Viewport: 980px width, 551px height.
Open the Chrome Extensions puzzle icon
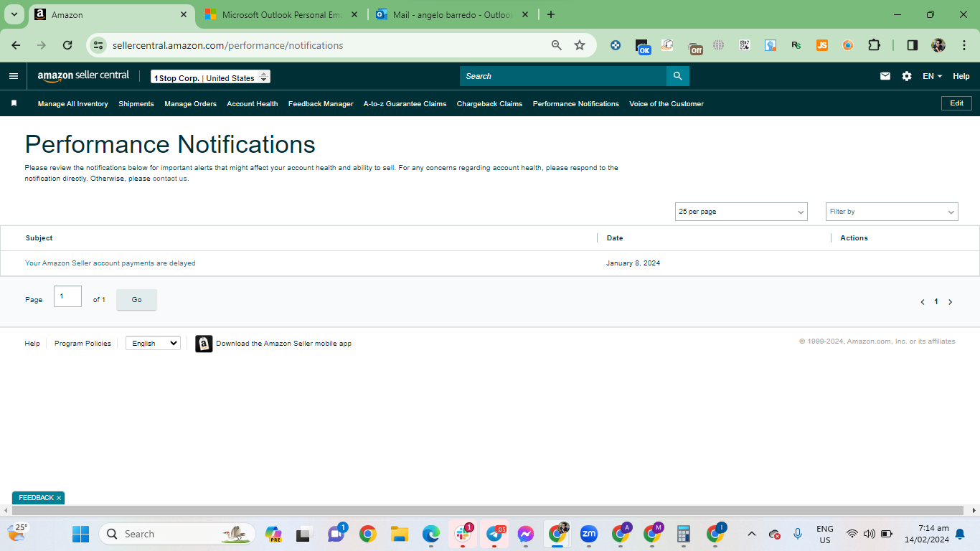pyautogui.click(x=874, y=45)
